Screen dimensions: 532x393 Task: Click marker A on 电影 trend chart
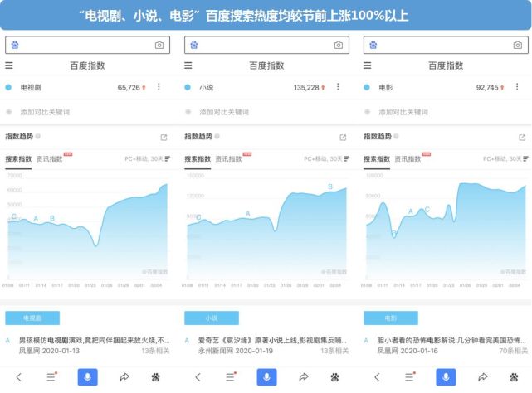(x=411, y=211)
